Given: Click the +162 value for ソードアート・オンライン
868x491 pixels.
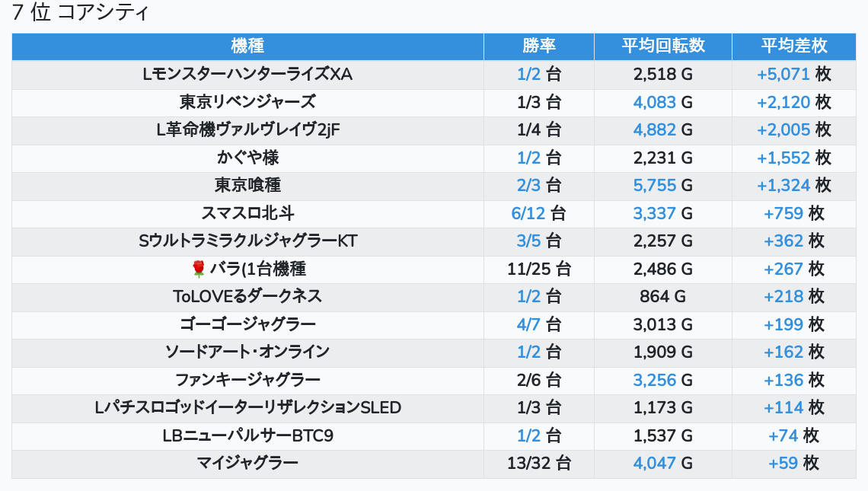Looking at the screenshot, I should tap(783, 352).
